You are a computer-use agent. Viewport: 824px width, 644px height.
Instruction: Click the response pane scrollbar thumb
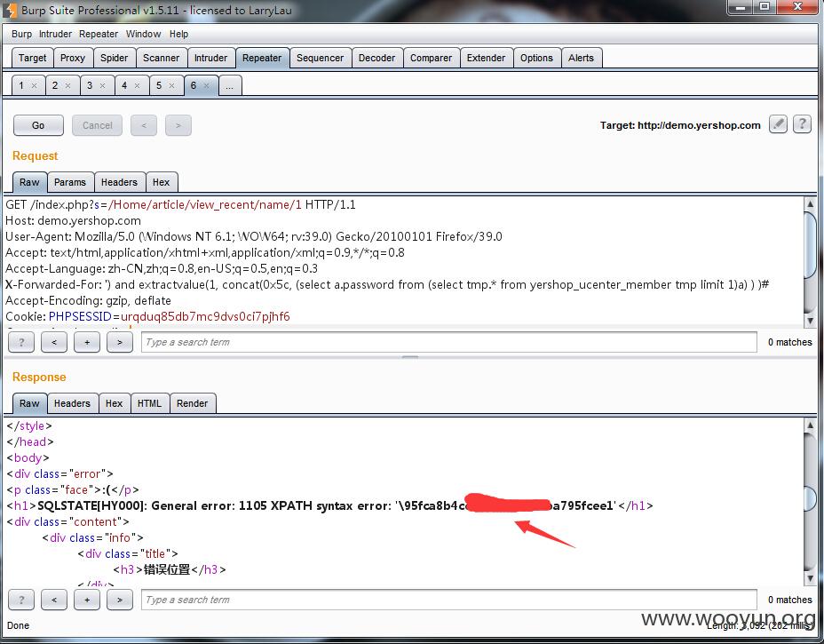click(x=810, y=499)
